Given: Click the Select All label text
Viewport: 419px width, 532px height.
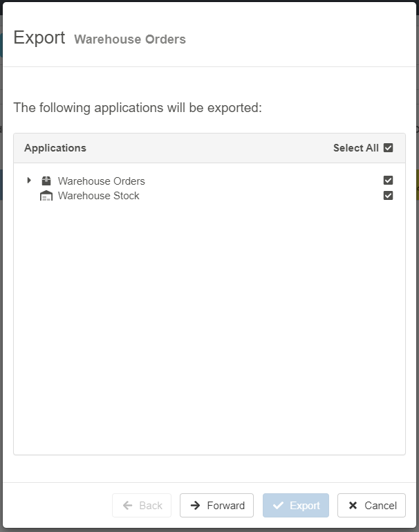Looking at the screenshot, I should (355, 148).
